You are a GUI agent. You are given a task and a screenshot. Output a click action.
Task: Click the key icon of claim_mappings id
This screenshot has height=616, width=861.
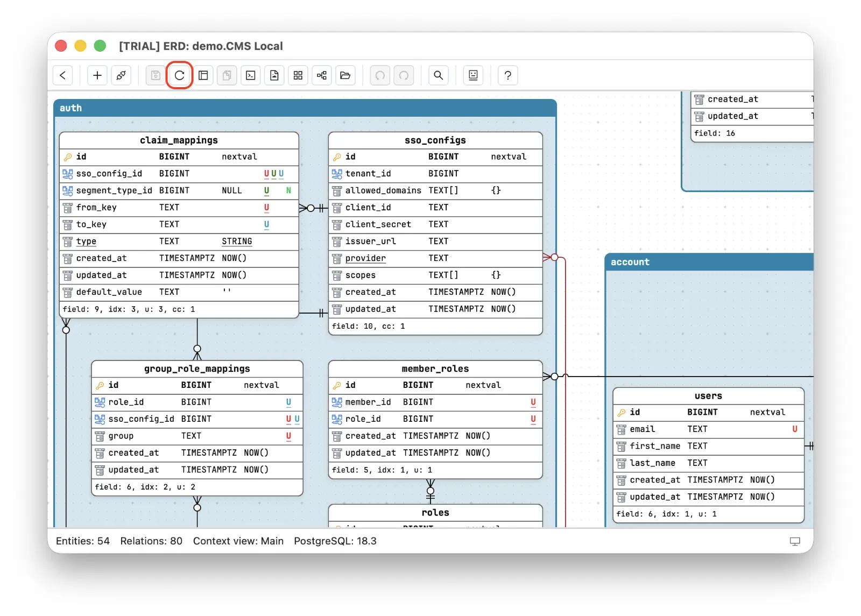pos(68,157)
